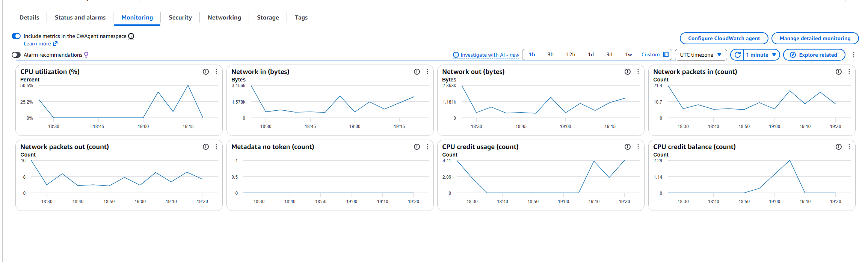Click info icon beside CWAgent namespace label

coord(131,36)
